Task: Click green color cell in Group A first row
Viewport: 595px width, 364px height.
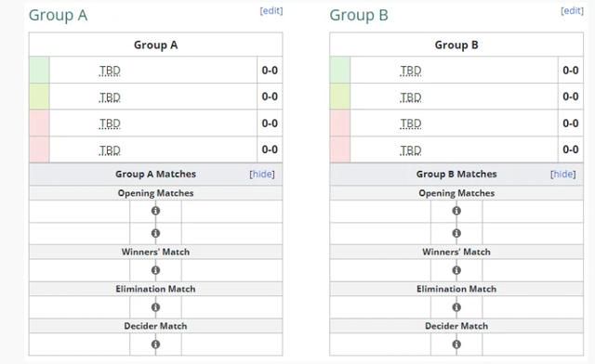Action: tap(39, 71)
